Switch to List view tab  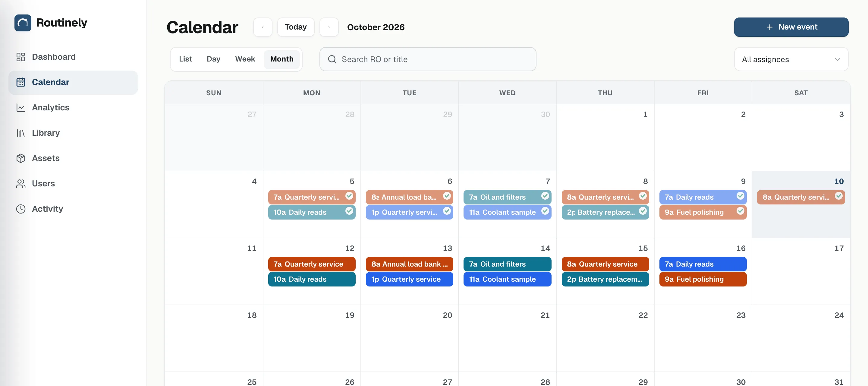[185, 59]
